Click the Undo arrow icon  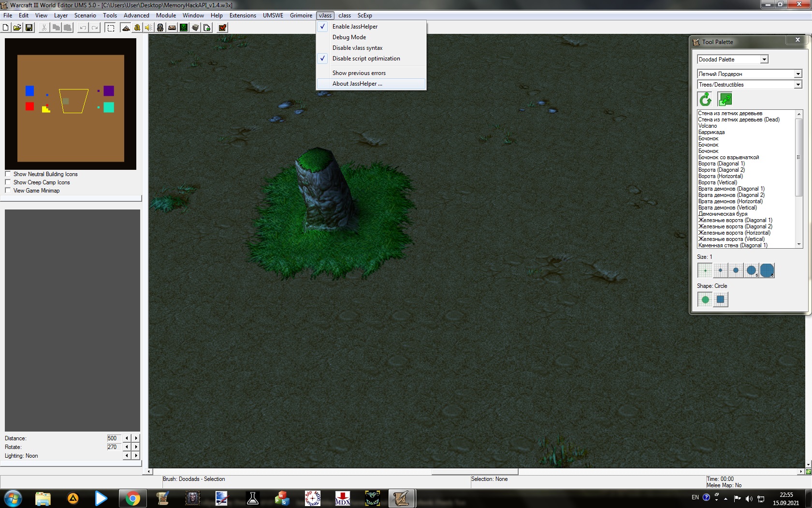pyautogui.click(x=83, y=28)
